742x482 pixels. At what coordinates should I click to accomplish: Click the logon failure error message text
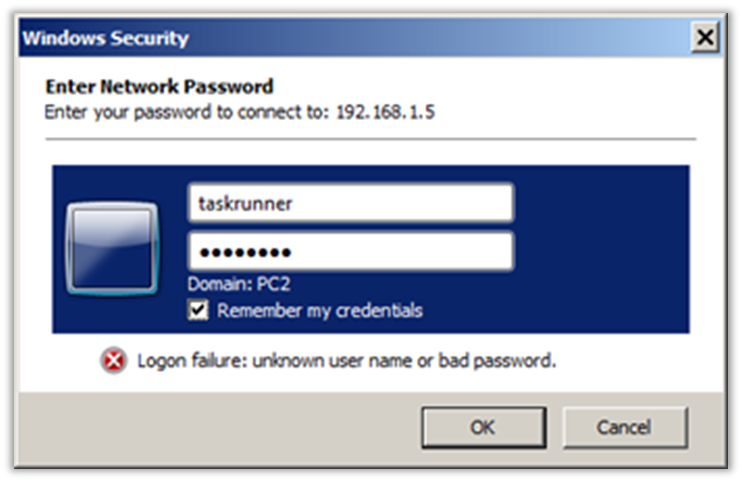click(x=346, y=361)
